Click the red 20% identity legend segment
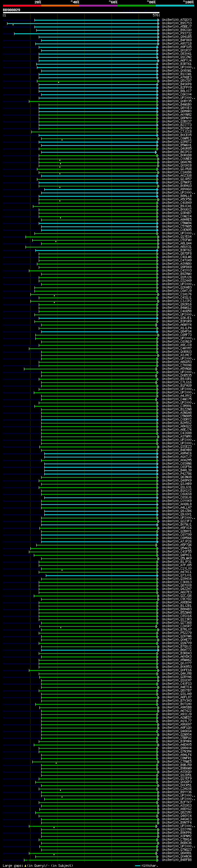 [x=22, y=6]
